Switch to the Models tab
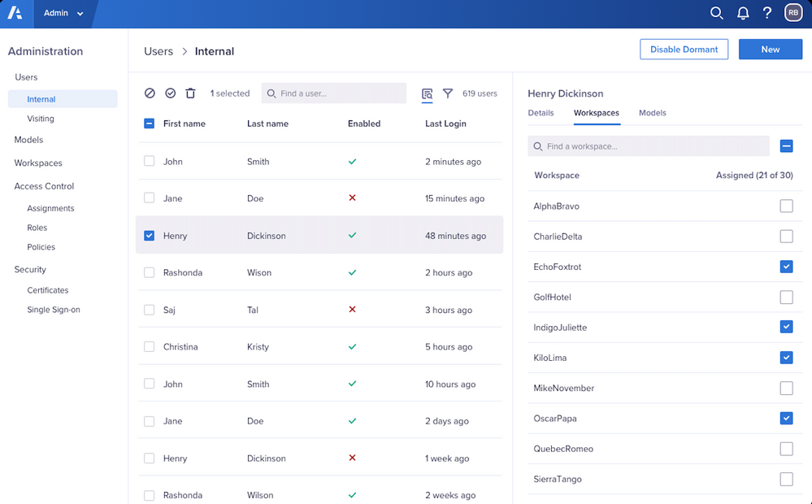The height and width of the screenshot is (504, 812). coord(652,113)
